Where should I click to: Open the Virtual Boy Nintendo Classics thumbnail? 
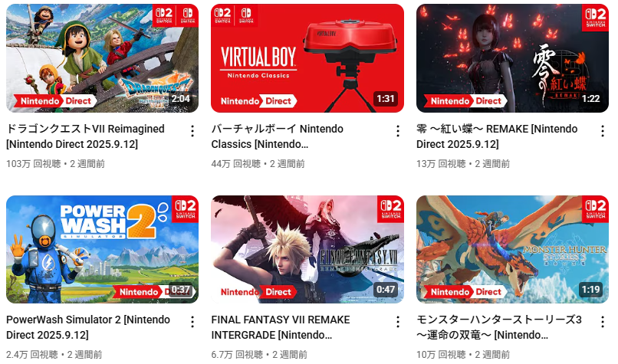point(307,58)
